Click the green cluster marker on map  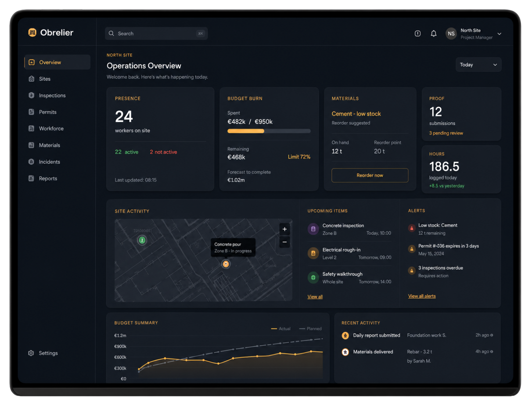(142, 240)
